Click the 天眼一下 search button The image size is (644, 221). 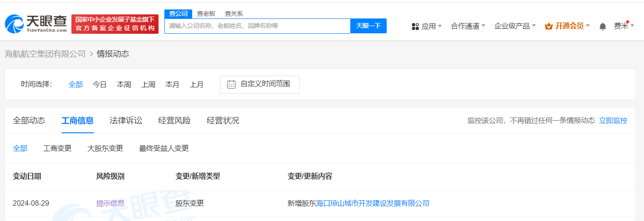368,26
